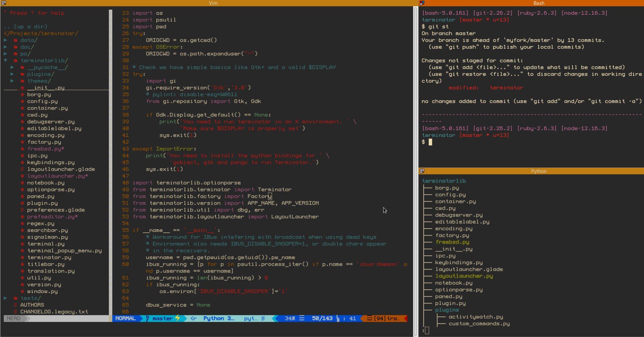Screen dimensions: 644x337
Task: Open terminator.py in the file tree
Action: [49, 257]
